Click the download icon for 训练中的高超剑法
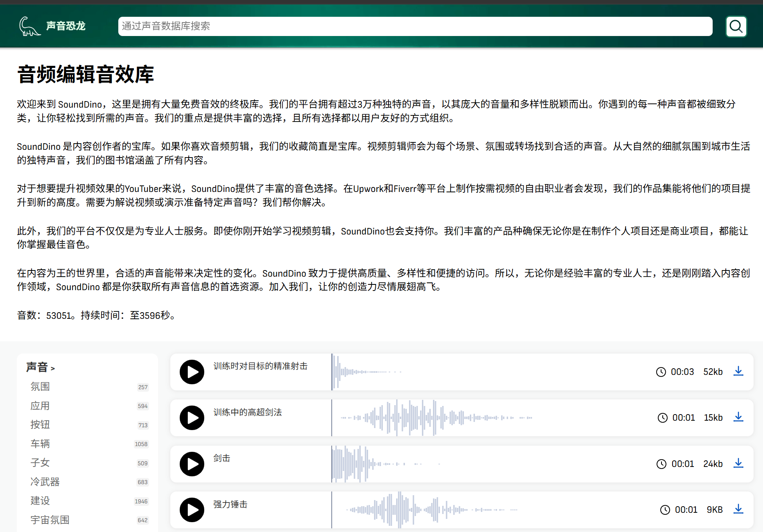 [x=738, y=417]
